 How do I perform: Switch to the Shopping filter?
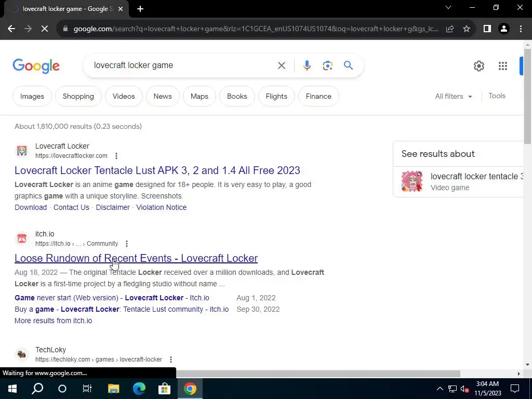78,96
